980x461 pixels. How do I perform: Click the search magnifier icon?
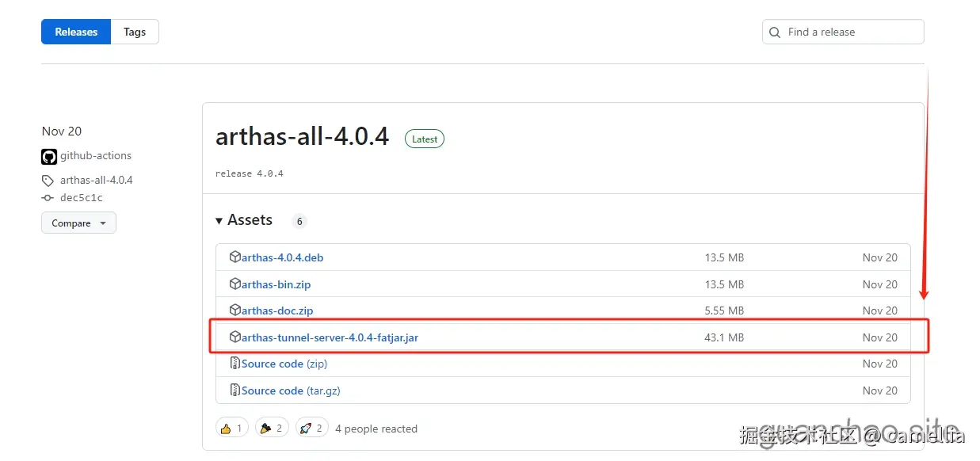(x=776, y=32)
